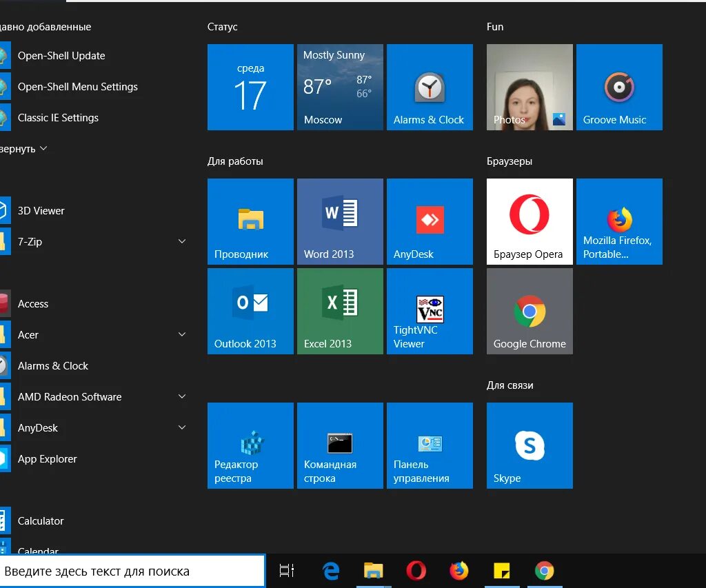The width and height of the screenshot is (706, 588).
Task: Click the taskbar search text field
Action: tap(132, 571)
